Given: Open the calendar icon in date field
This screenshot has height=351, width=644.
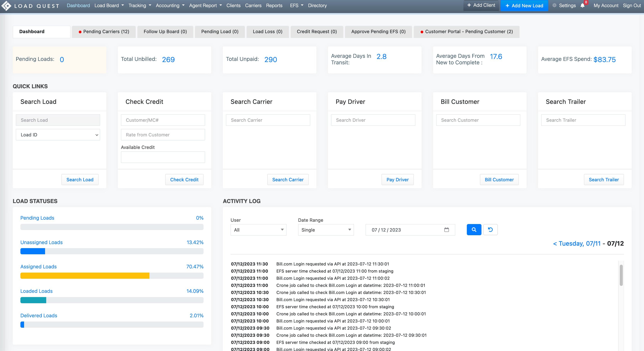Looking at the screenshot, I should click(446, 230).
